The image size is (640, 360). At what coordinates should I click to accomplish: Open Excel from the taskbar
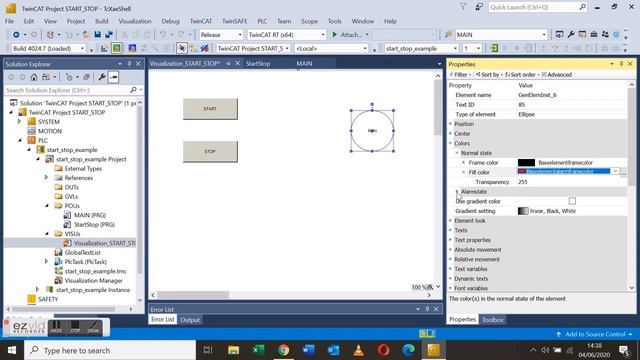tap(258, 350)
